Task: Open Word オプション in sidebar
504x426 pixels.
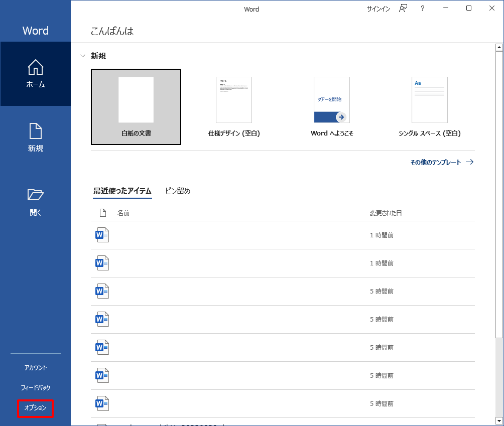Action: point(35,408)
